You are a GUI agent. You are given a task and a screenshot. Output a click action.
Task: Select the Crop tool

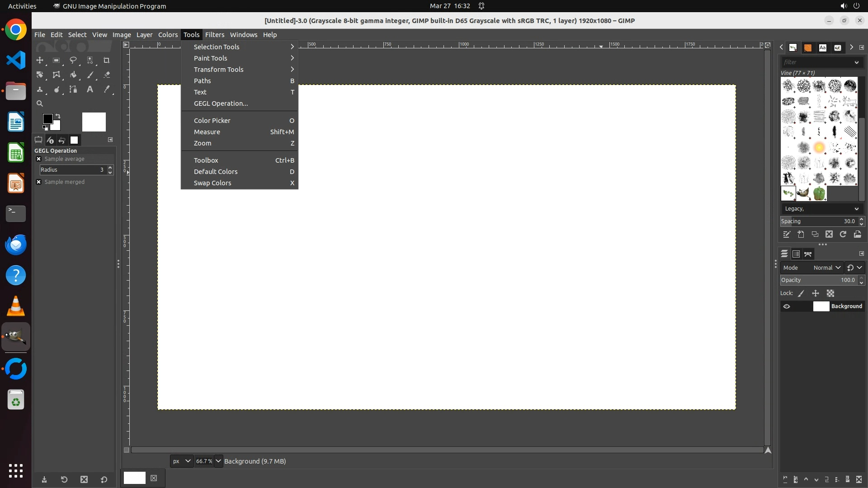pos(107,60)
